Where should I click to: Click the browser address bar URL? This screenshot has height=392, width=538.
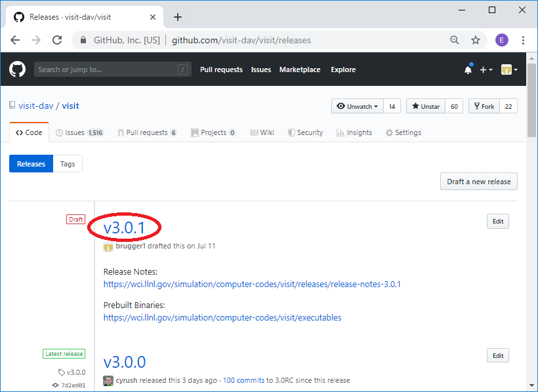point(241,40)
